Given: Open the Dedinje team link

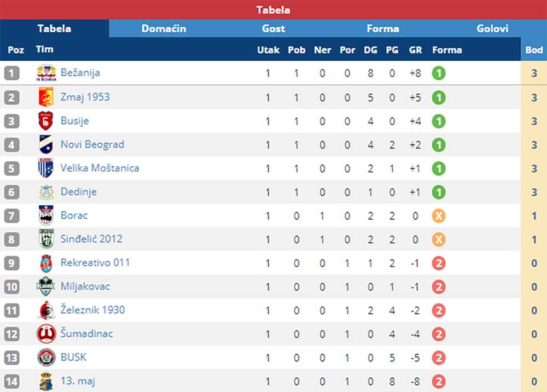Looking at the screenshot, I should coord(78,192).
